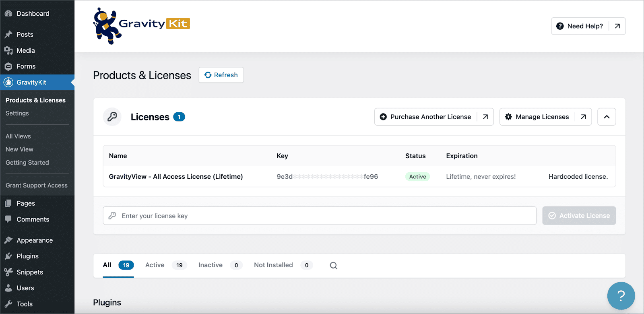Click the Dashboard gauge icon
The width and height of the screenshot is (644, 314).
tap(8, 13)
